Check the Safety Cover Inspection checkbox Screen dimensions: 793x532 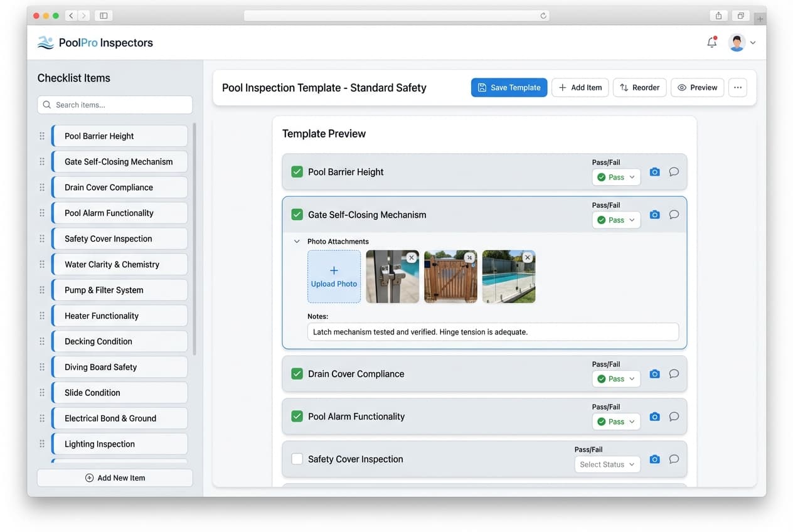point(296,459)
